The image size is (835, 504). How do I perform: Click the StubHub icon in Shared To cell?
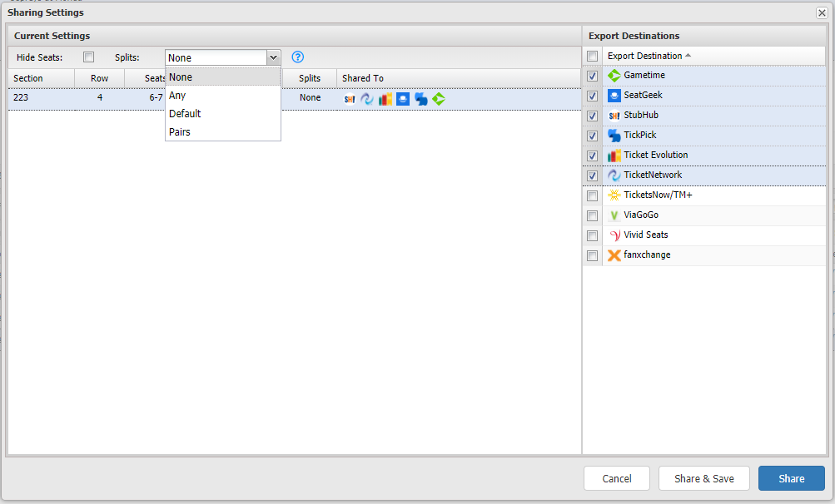pyautogui.click(x=350, y=99)
